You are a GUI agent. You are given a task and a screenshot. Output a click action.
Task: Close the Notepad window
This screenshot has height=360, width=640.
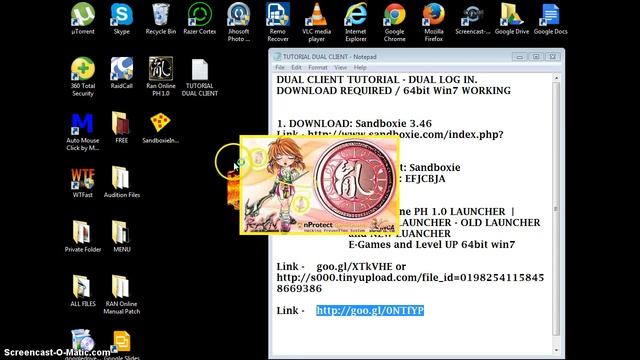coord(552,57)
